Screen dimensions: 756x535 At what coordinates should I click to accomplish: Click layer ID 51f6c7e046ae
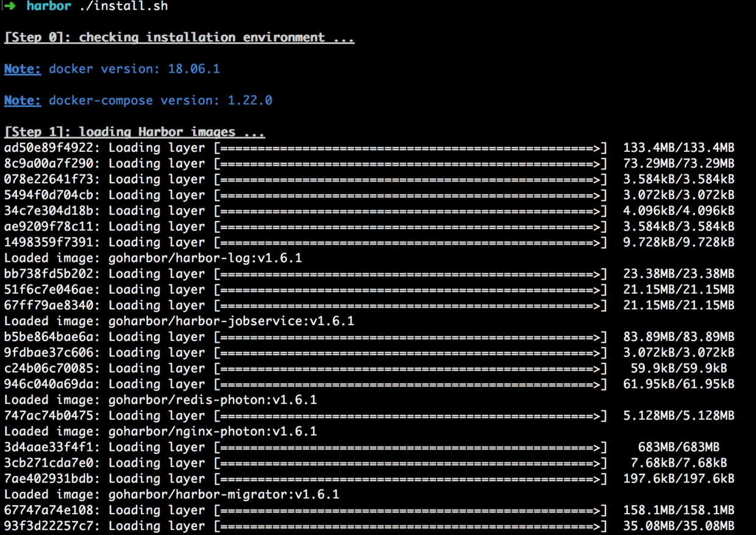(49, 290)
